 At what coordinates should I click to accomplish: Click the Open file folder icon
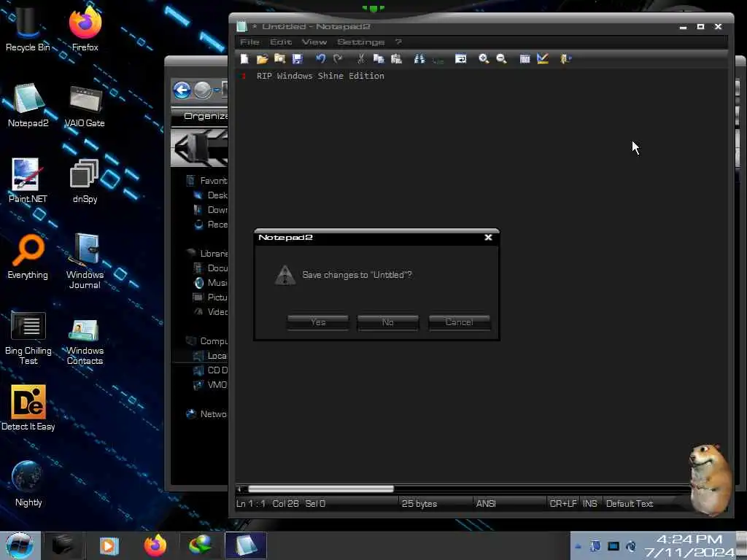pos(262,58)
